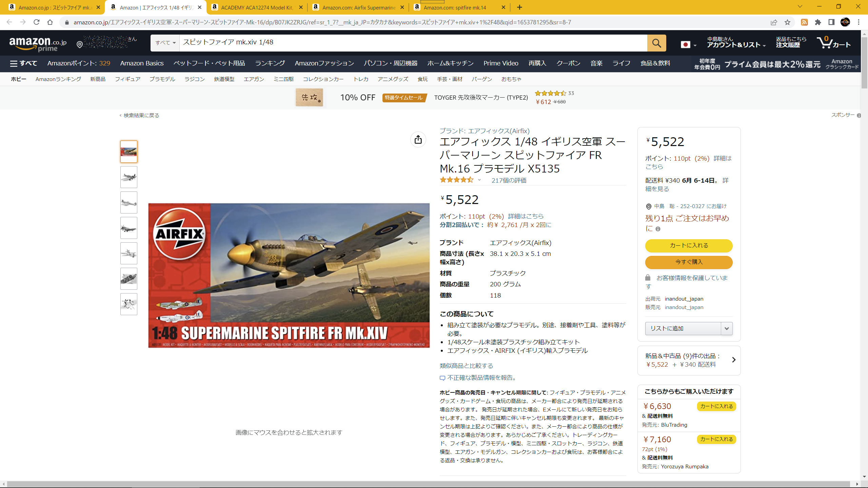
Task: Open a new browser tab
Action: (519, 7)
